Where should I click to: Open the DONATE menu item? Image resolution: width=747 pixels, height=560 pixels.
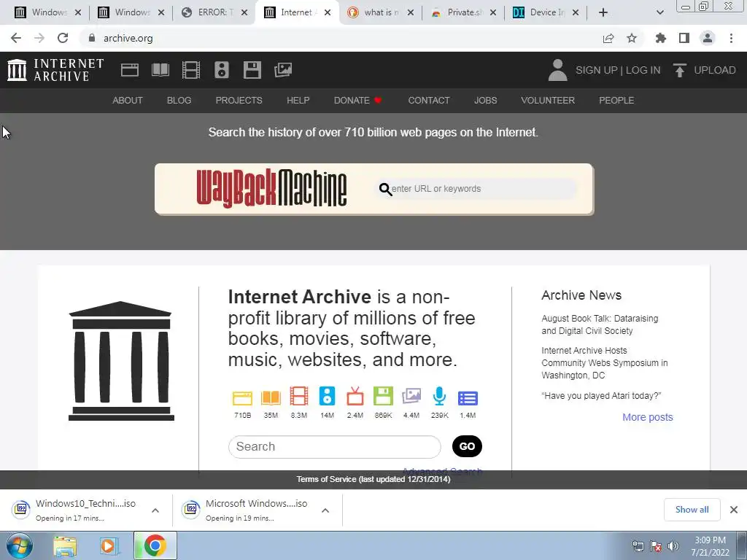357,101
